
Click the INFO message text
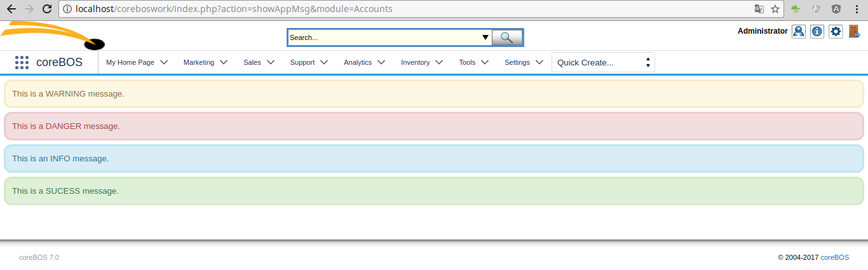60,158
